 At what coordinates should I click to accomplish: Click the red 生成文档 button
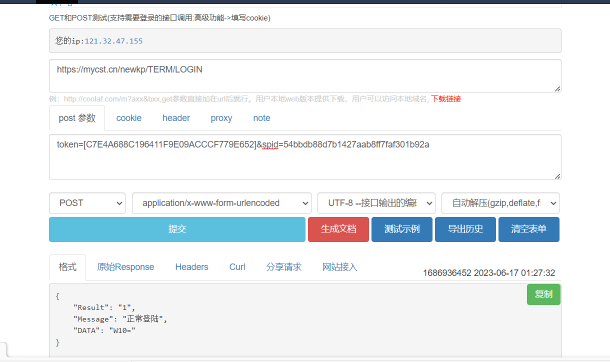(338, 229)
